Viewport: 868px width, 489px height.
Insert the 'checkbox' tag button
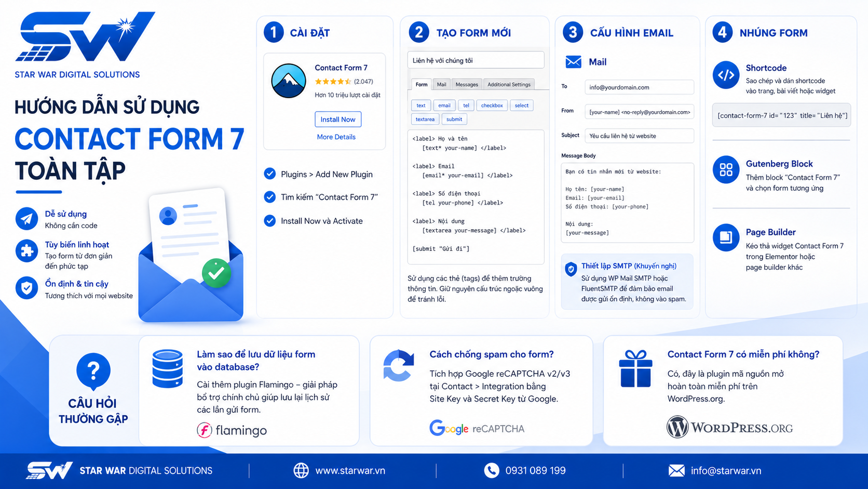click(x=492, y=105)
